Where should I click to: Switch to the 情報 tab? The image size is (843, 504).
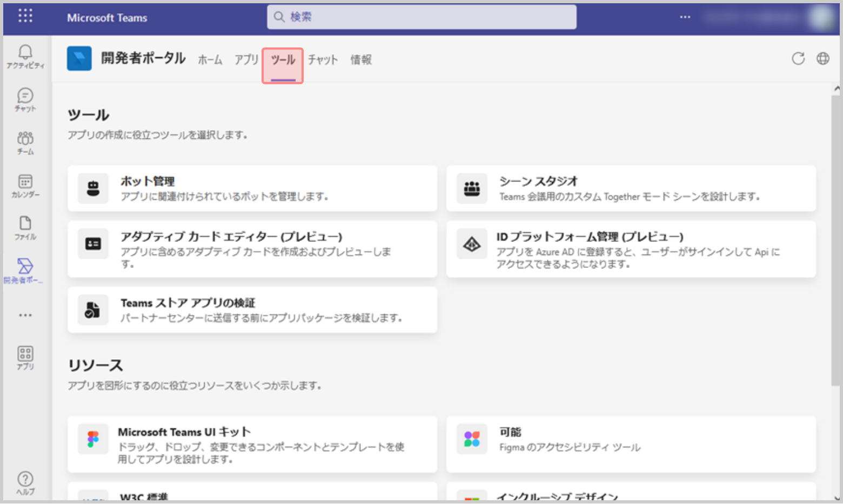coord(361,59)
